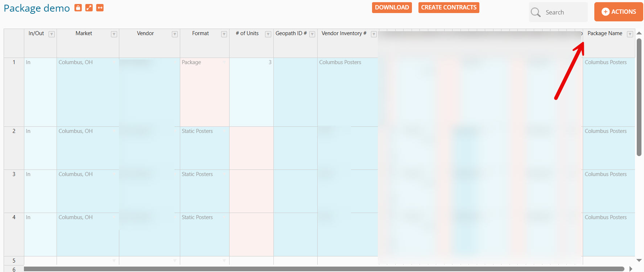644x272 pixels.
Task: Click the plus icon on Actions button
Action: tap(605, 12)
